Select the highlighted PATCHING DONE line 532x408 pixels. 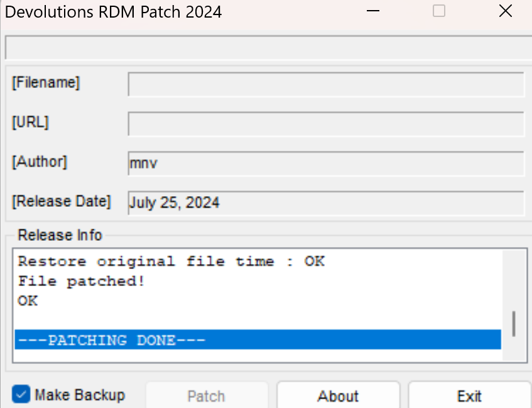258,340
